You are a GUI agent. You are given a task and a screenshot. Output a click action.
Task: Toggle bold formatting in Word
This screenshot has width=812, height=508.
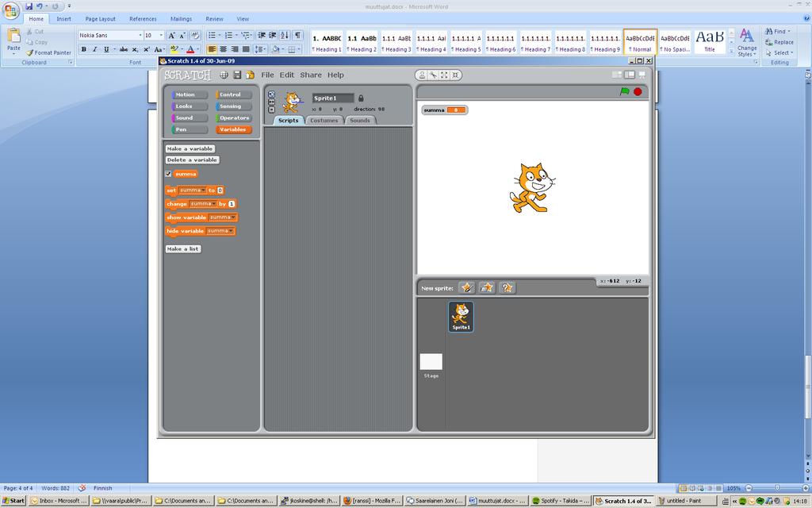click(83, 49)
